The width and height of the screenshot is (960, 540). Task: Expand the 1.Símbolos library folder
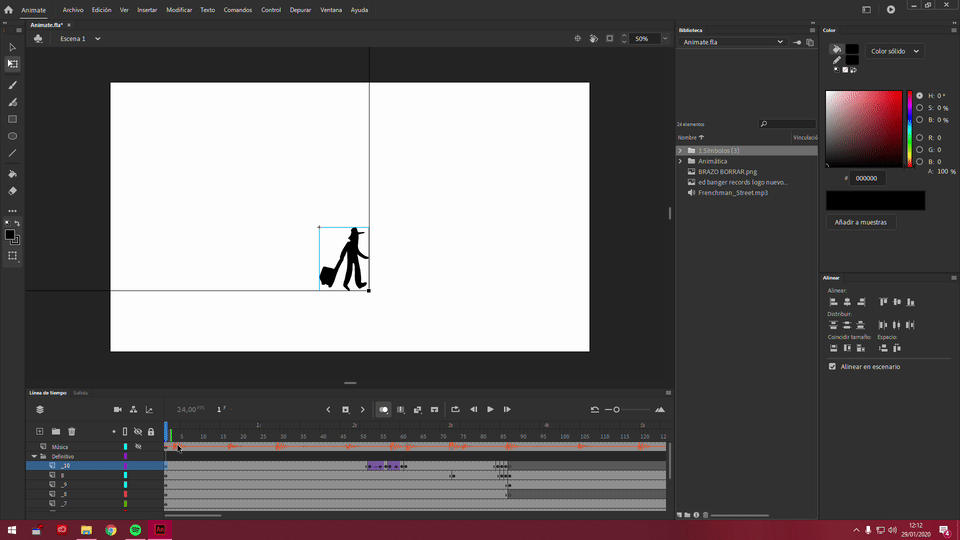pyautogui.click(x=680, y=151)
